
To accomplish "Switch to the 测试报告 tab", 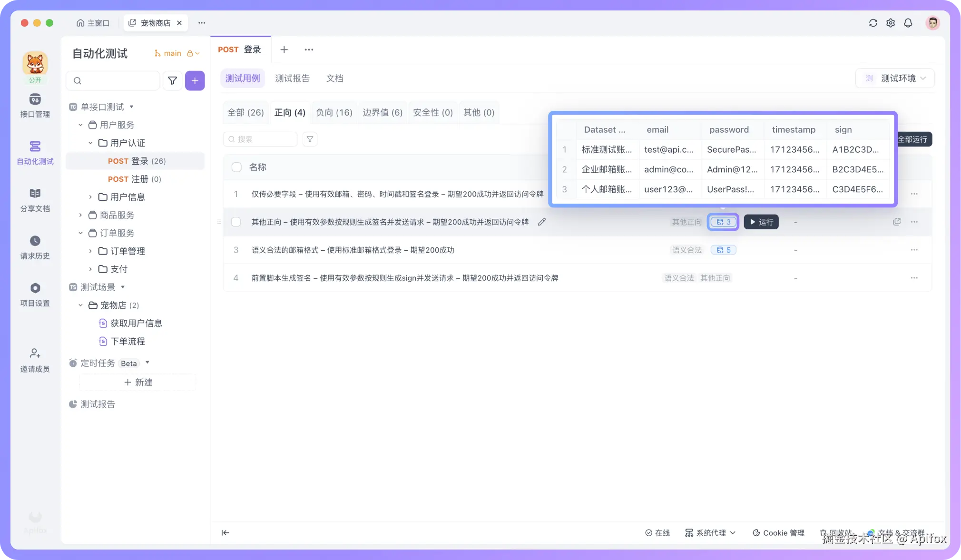I will (x=292, y=78).
